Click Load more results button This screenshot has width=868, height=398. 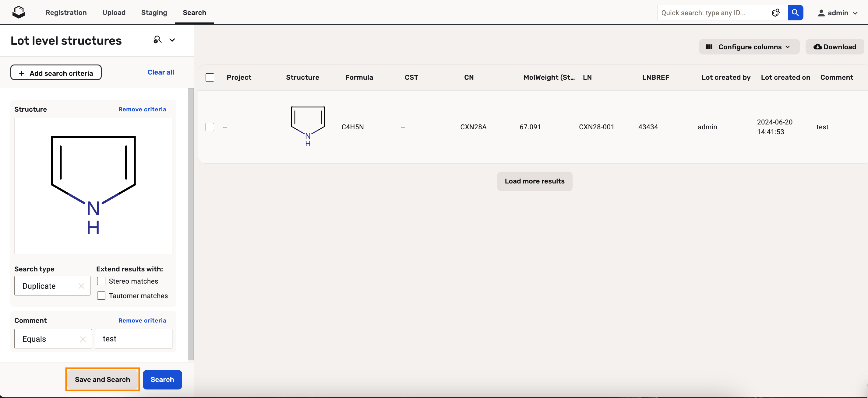(534, 181)
